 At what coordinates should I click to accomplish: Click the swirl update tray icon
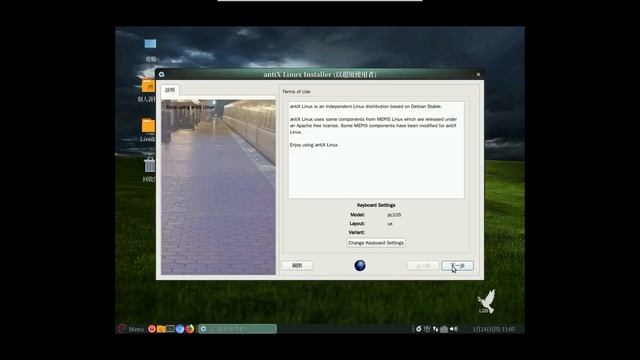coord(418,329)
